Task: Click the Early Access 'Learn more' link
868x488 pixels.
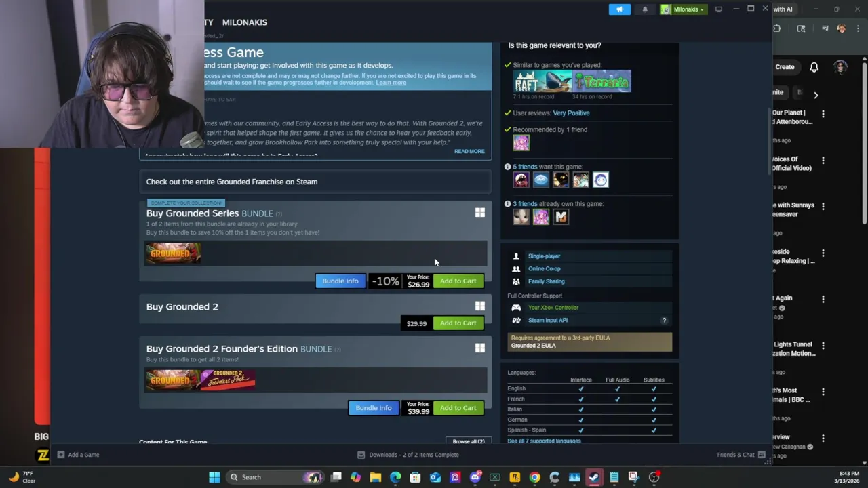Action: click(x=391, y=83)
